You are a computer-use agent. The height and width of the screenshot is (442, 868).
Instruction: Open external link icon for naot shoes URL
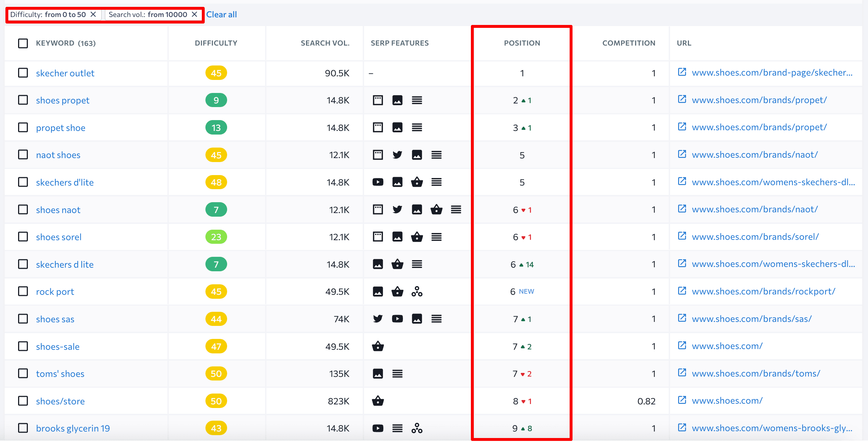682,154
